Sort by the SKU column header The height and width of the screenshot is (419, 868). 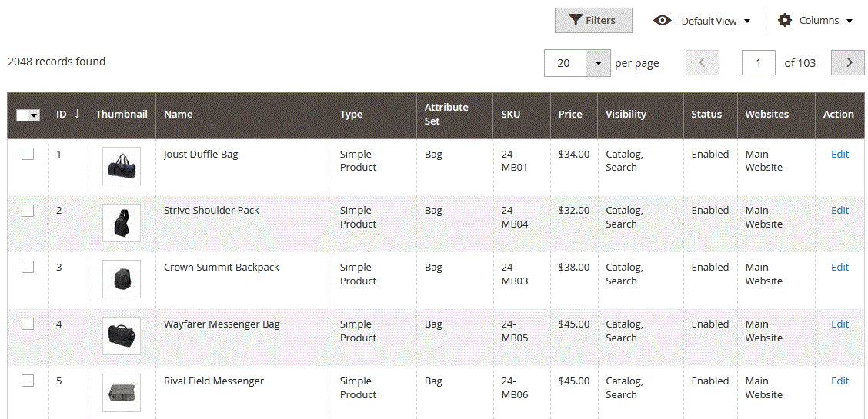pyautogui.click(x=510, y=114)
